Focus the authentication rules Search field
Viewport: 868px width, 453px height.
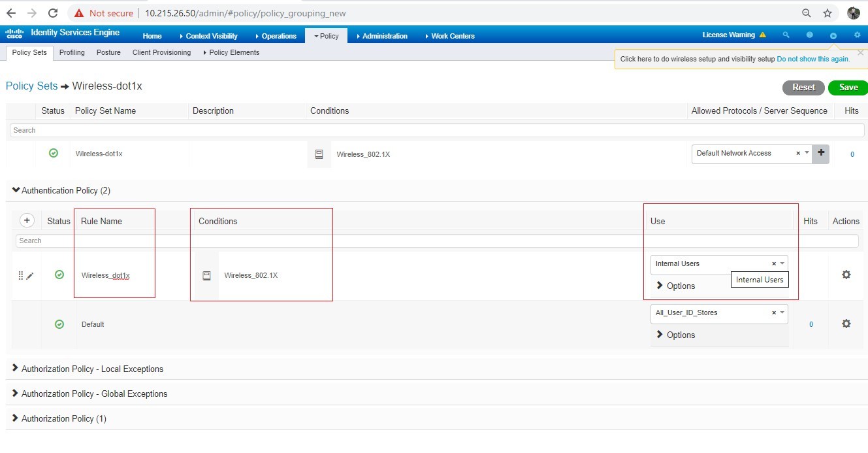[x=437, y=241]
